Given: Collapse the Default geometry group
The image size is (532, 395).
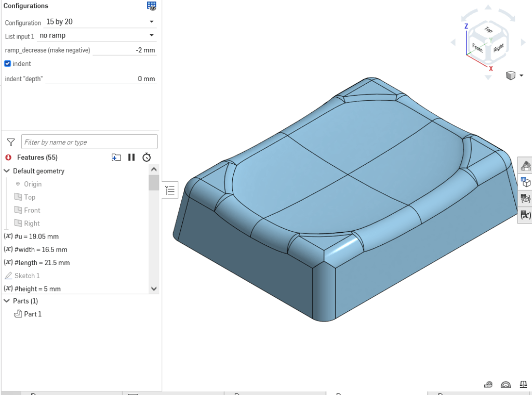Looking at the screenshot, I should pos(7,171).
